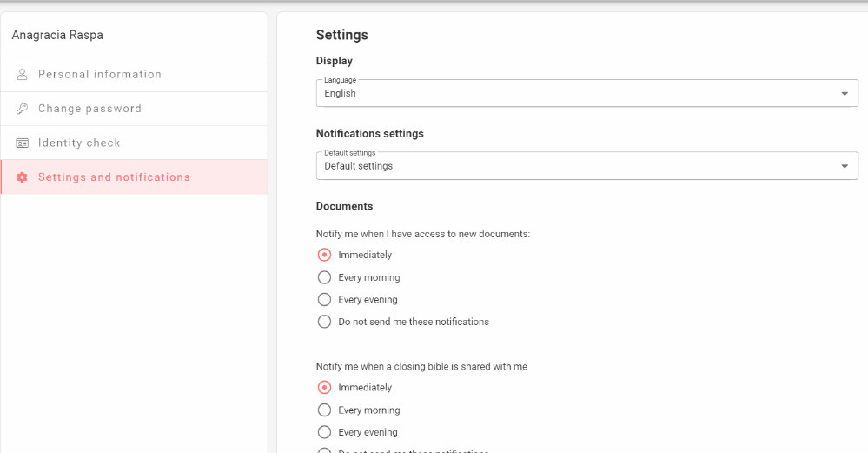
Task: Expand the Language dropdown arrow
Action: [x=845, y=94]
